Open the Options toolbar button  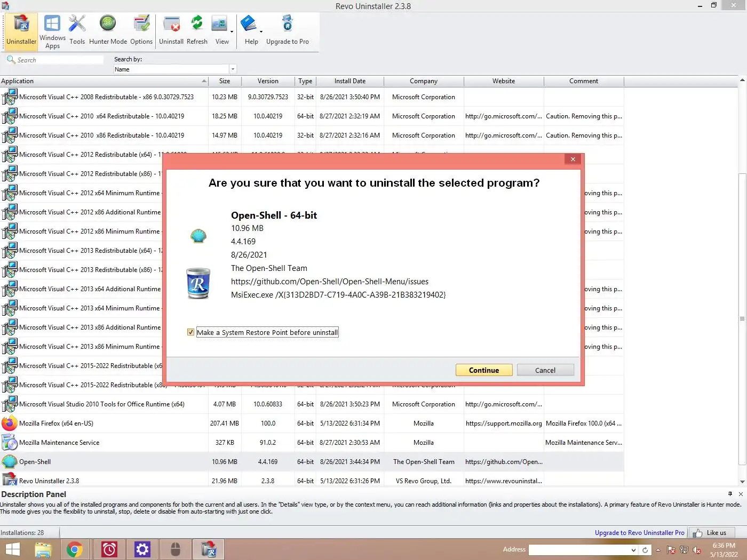[141, 31]
